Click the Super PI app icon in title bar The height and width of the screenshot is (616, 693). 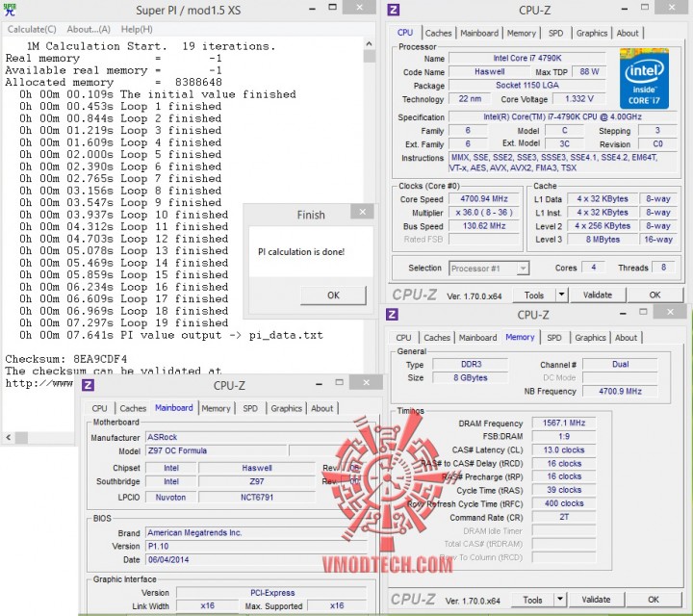coord(10,10)
